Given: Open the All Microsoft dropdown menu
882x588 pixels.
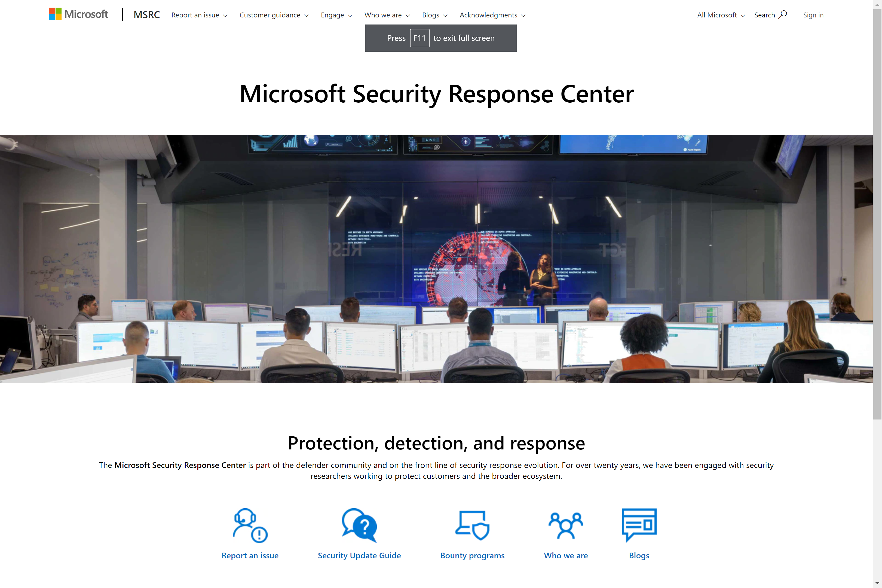Looking at the screenshot, I should 721,14.
